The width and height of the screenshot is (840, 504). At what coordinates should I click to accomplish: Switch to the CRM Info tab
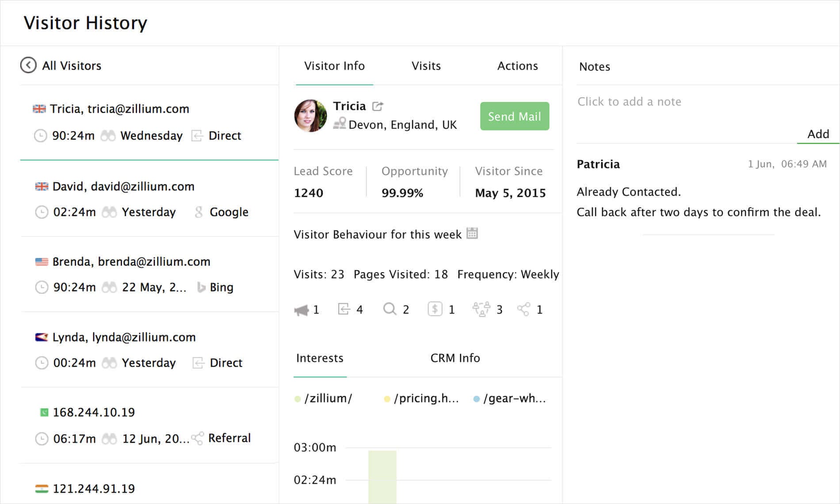click(455, 358)
